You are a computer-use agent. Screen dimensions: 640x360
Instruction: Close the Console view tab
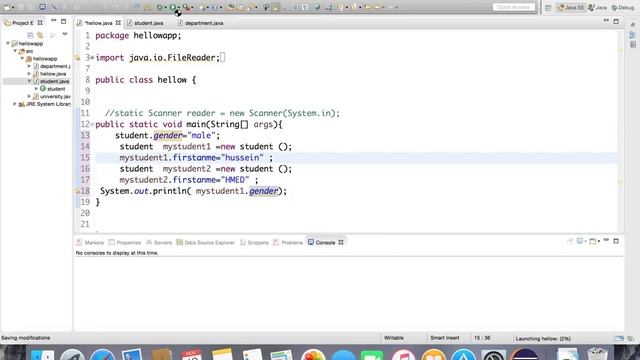pos(341,242)
